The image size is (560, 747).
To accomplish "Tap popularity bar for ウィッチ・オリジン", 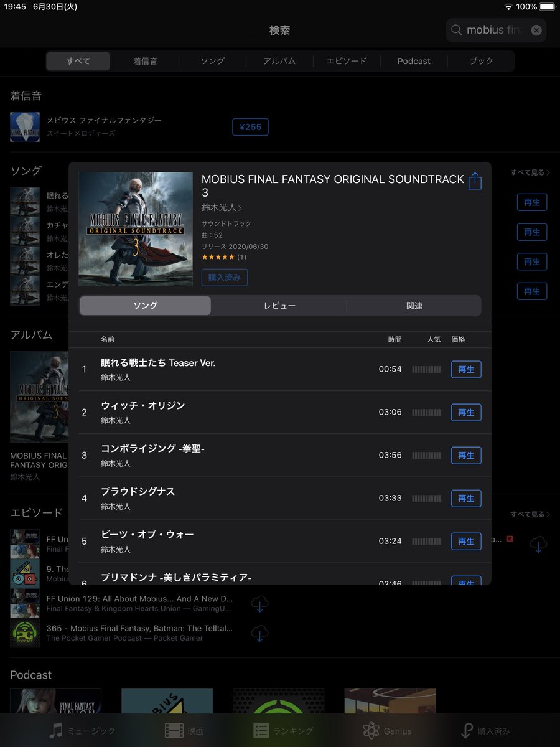I will [427, 413].
